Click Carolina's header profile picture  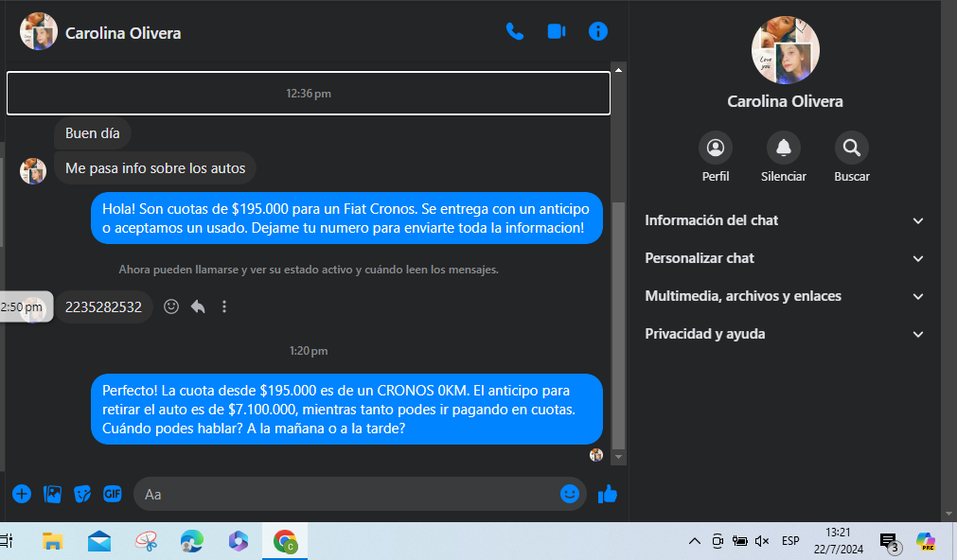[x=39, y=32]
